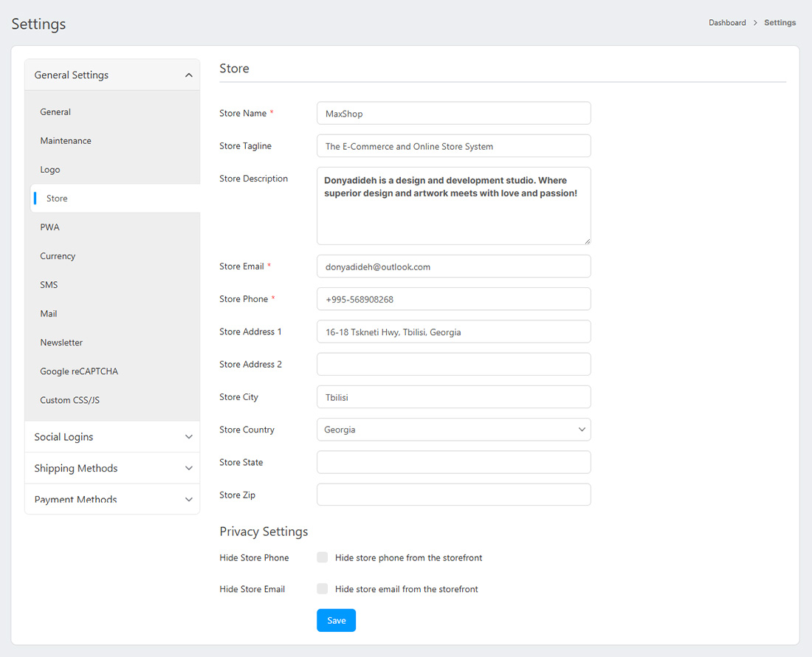Click the Save button

click(x=336, y=620)
